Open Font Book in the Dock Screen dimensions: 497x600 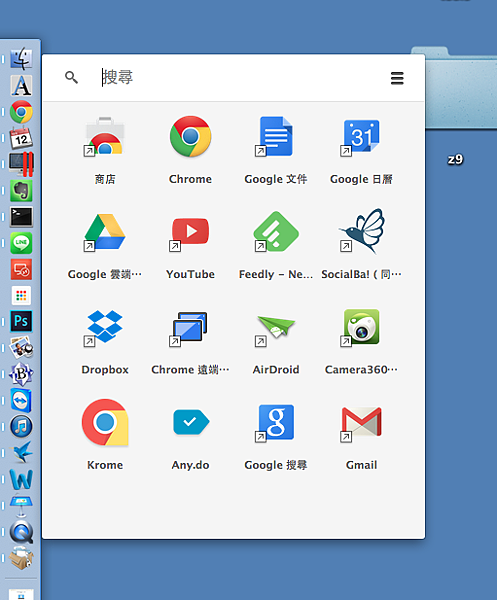click(21, 85)
